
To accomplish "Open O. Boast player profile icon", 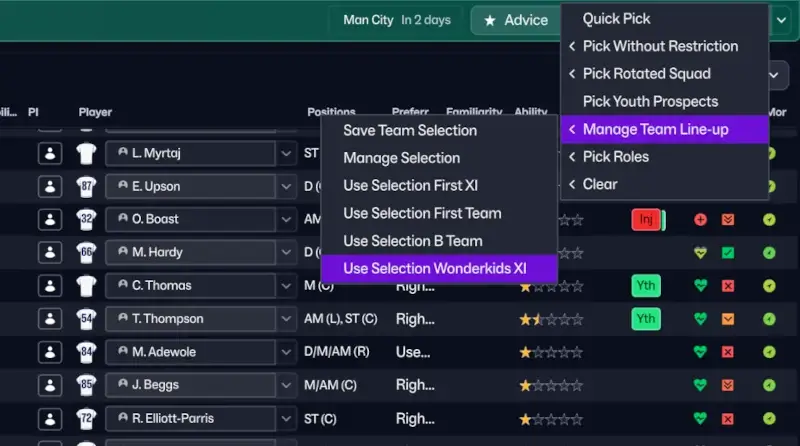I will [50, 219].
